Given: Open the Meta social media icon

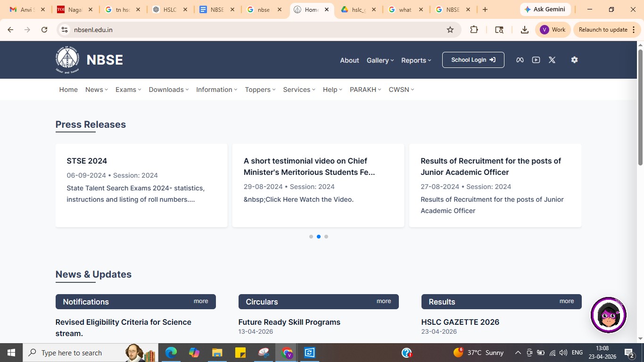Looking at the screenshot, I should [520, 60].
